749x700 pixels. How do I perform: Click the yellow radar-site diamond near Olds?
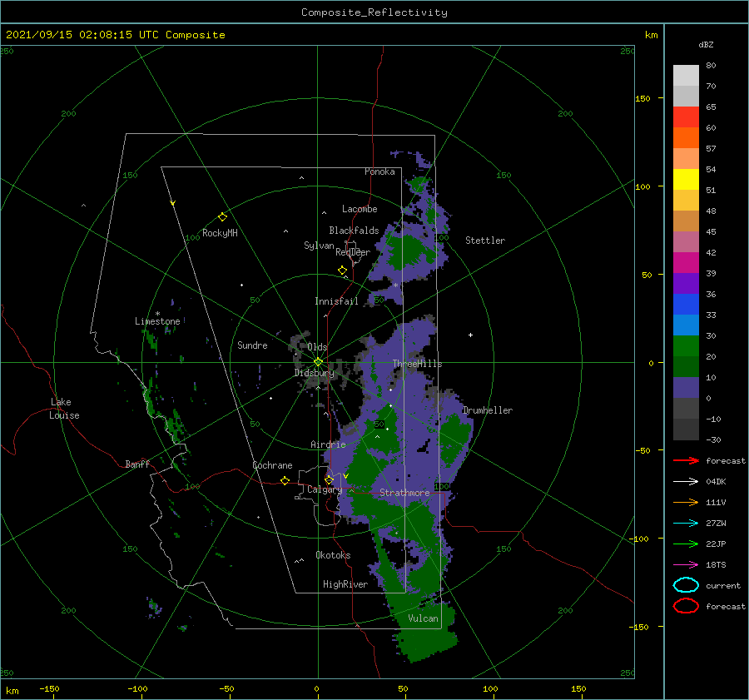318,362
